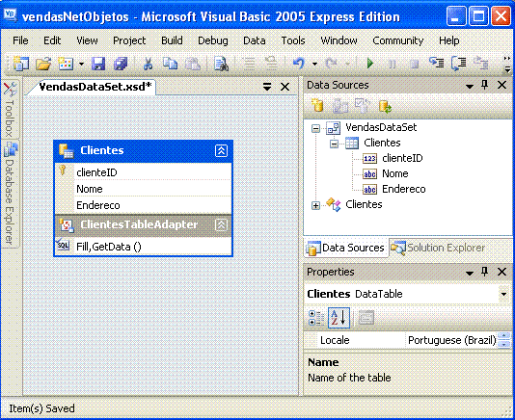
Task: Open the Undo history dropdown arrow
Action: [314, 64]
